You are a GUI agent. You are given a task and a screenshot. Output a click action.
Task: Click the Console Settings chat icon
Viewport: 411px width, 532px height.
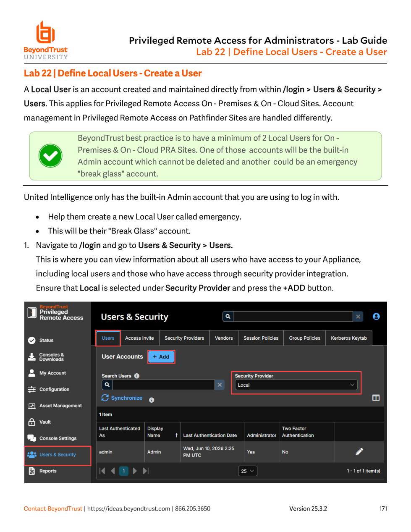point(31,438)
